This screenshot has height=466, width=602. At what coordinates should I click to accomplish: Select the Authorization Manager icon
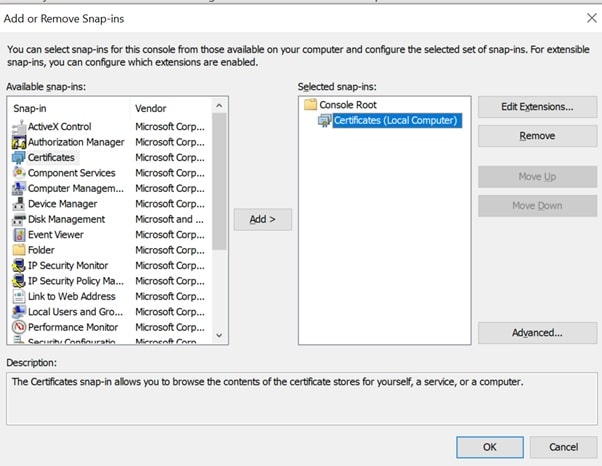[x=19, y=142]
